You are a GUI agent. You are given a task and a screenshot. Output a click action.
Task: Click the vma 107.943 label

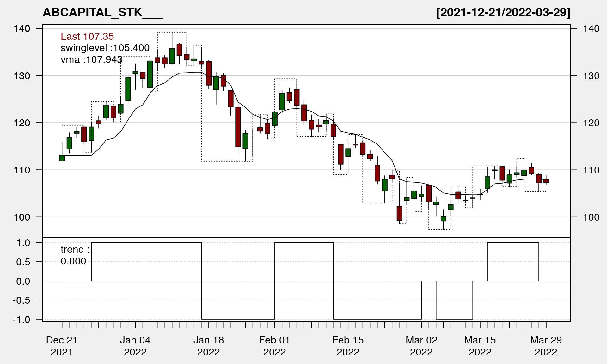[x=91, y=59]
